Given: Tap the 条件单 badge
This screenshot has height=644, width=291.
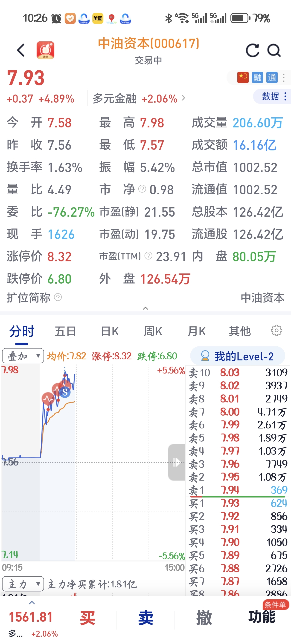Looking at the screenshot, I should click(276, 605).
